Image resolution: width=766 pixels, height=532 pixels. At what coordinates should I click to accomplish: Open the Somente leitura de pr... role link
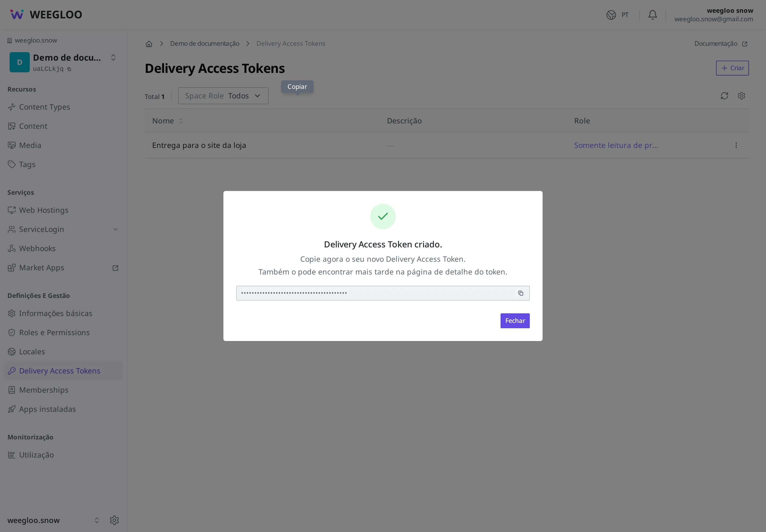[x=616, y=145]
